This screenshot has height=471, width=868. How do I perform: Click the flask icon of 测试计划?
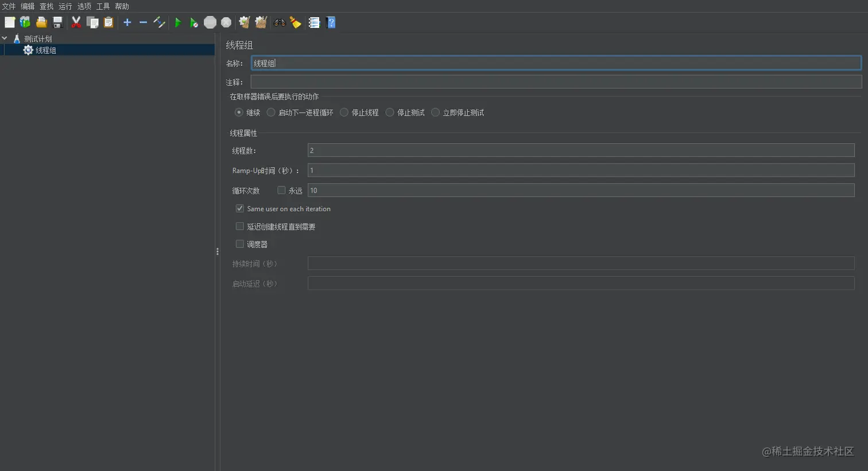coord(17,38)
